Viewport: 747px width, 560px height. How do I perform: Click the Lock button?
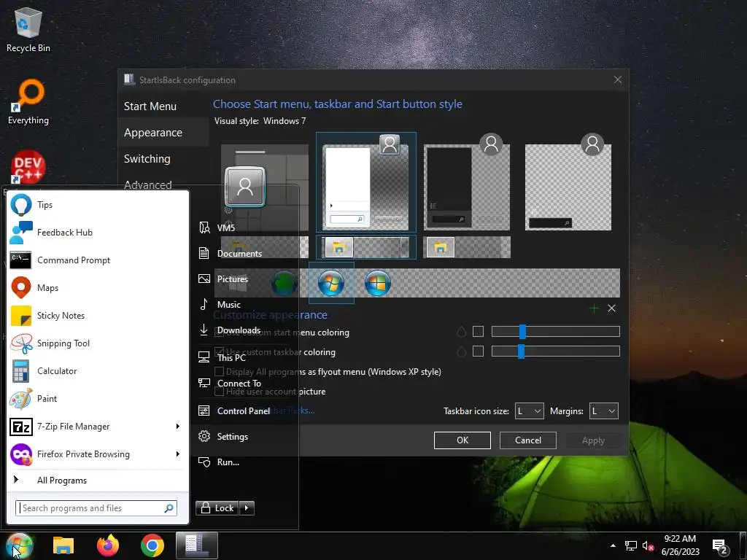click(217, 508)
